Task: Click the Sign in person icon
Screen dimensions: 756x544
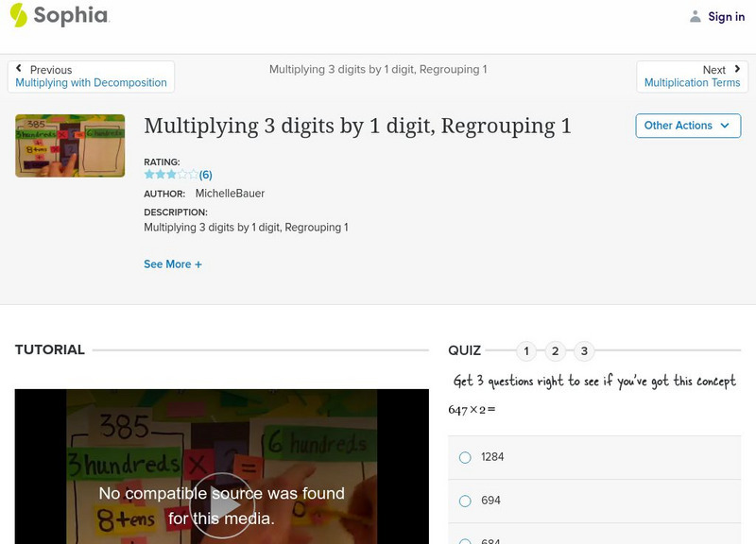Action: [695, 16]
